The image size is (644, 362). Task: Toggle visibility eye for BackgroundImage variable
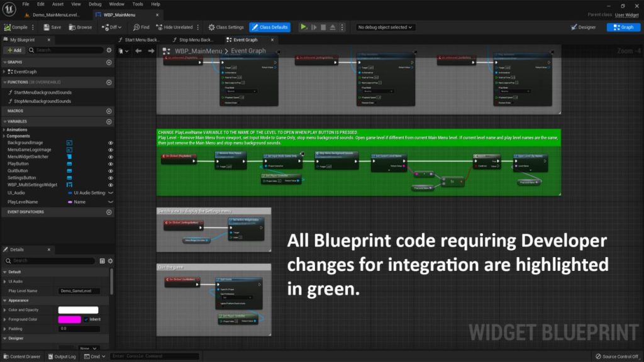click(111, 143)
